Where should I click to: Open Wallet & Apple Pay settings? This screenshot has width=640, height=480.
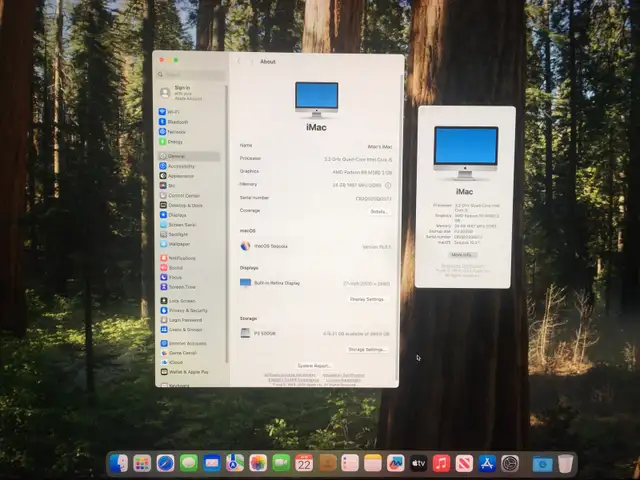[x=185, y=372]
